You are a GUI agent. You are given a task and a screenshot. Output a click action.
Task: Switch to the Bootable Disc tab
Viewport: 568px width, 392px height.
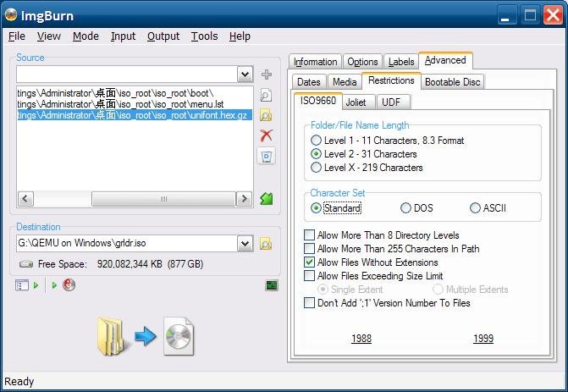tap(452, 82)
